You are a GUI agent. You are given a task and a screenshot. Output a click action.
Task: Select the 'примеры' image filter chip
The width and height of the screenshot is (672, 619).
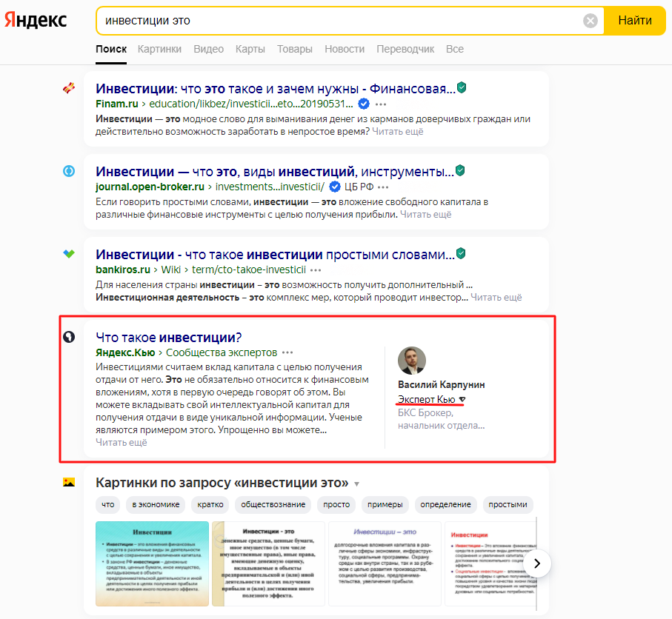point(385,505)
